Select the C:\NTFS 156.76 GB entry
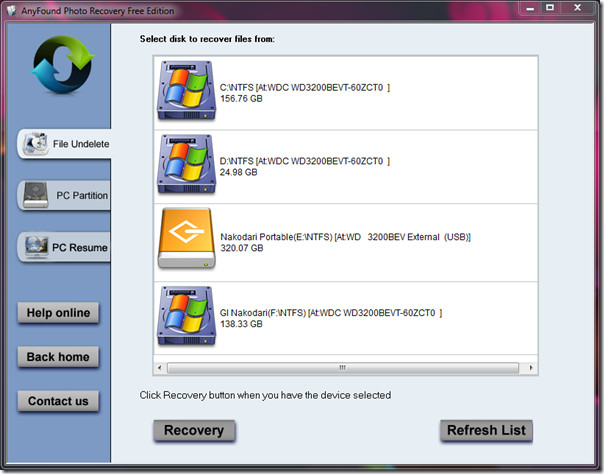604x474 pixels. (346, 93)
